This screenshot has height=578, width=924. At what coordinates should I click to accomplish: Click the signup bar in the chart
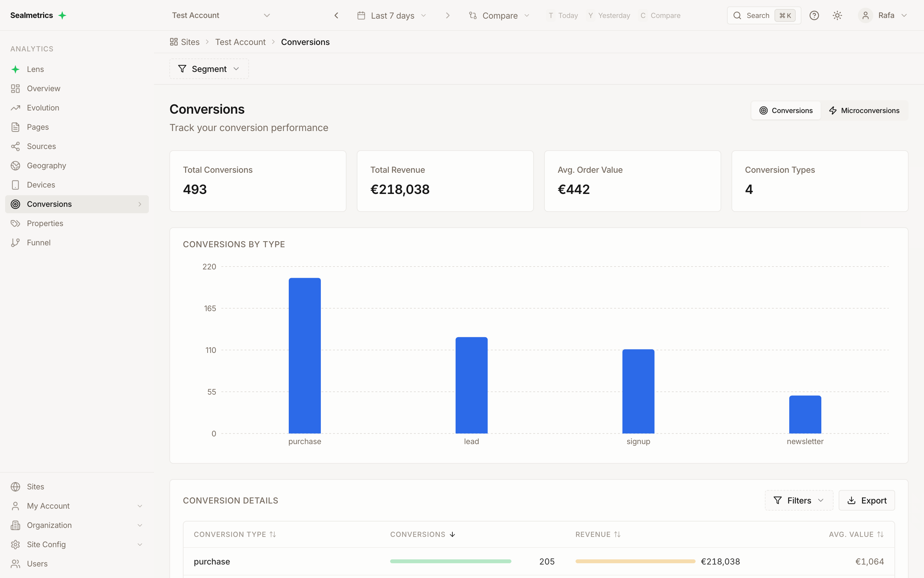[x=638, y=391]
